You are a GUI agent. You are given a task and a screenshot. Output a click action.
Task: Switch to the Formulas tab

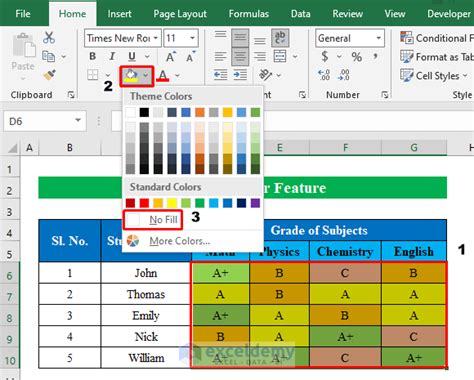(x=249, y=14)
